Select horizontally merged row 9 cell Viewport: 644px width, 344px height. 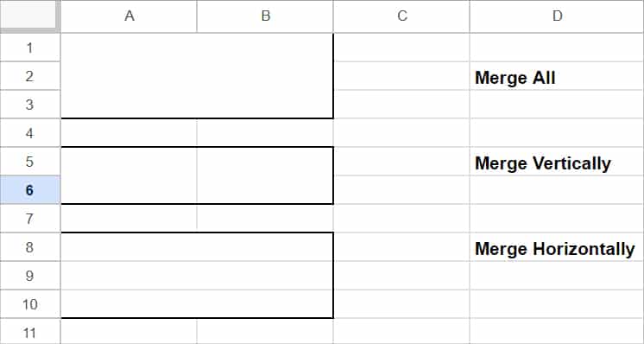(197, 276)
